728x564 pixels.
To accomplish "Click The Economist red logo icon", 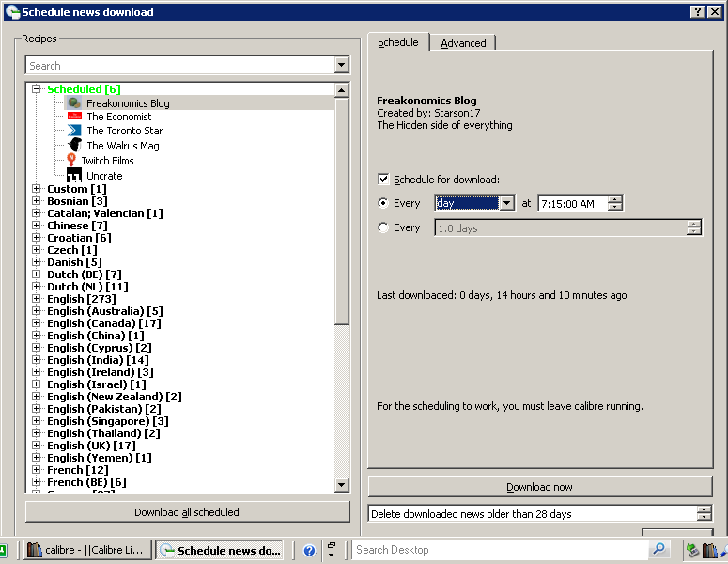I will pos(74,117).
